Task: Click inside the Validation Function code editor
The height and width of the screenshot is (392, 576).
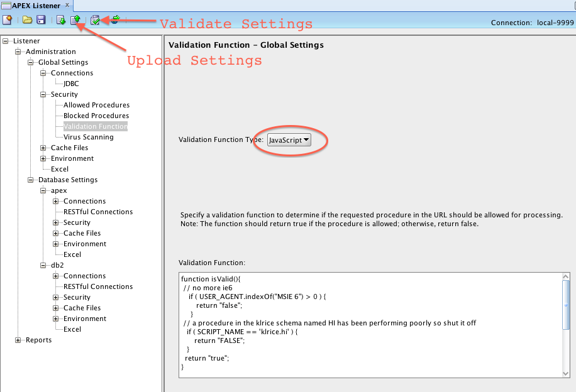Action: [370, 325]
